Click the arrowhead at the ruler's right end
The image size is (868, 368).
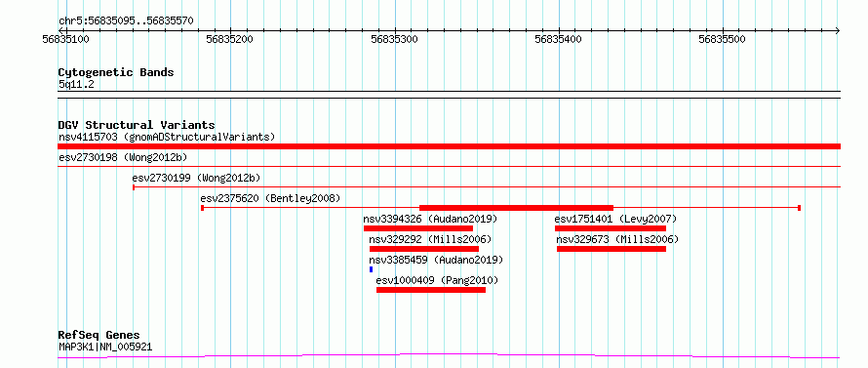(837, 30)
